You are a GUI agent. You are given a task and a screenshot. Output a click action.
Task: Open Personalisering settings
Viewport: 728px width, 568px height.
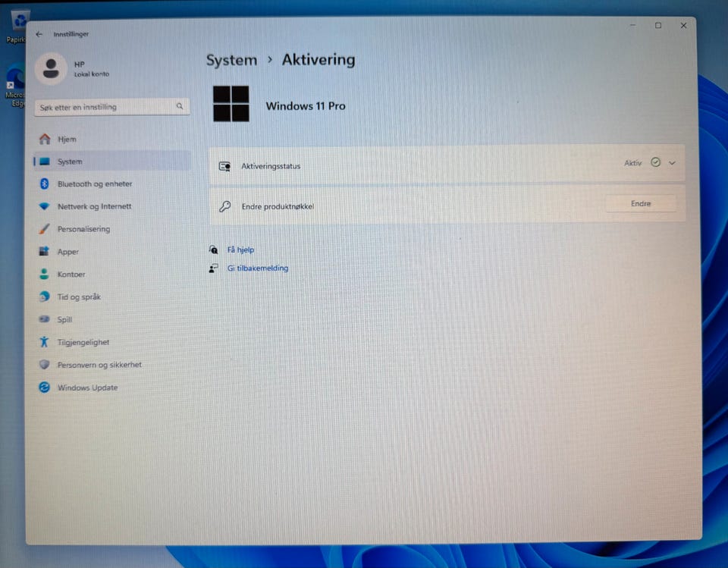[112, 229]
